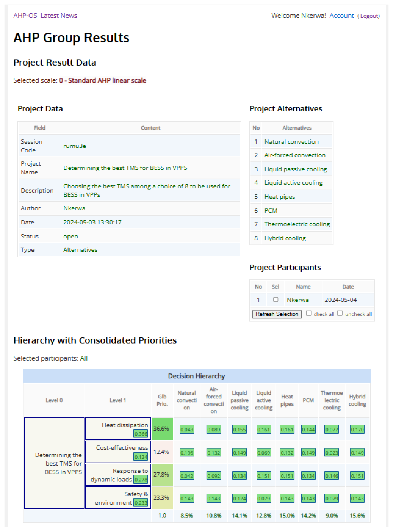Screen dimensions: 393x532
Task: Click the 0.069 Liquid active cooling cost value
Action: pyautogui.click(x=264, y=453)
